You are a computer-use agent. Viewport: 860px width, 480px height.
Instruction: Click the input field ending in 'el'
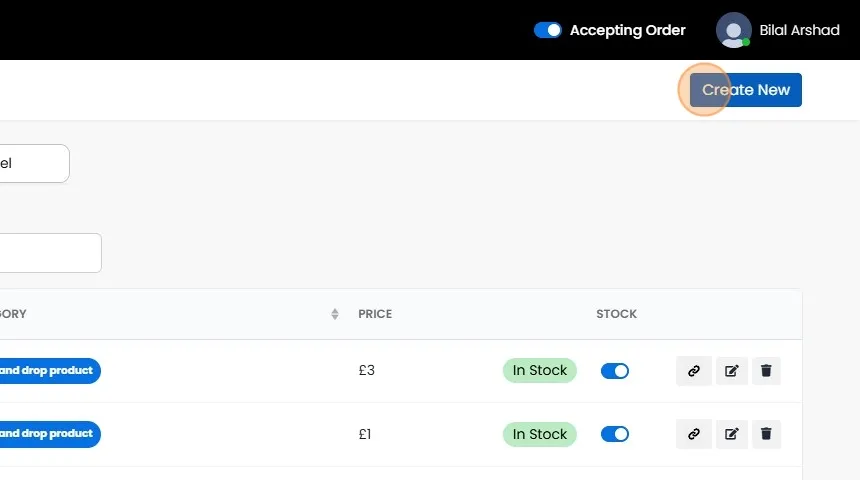(34, 163)
